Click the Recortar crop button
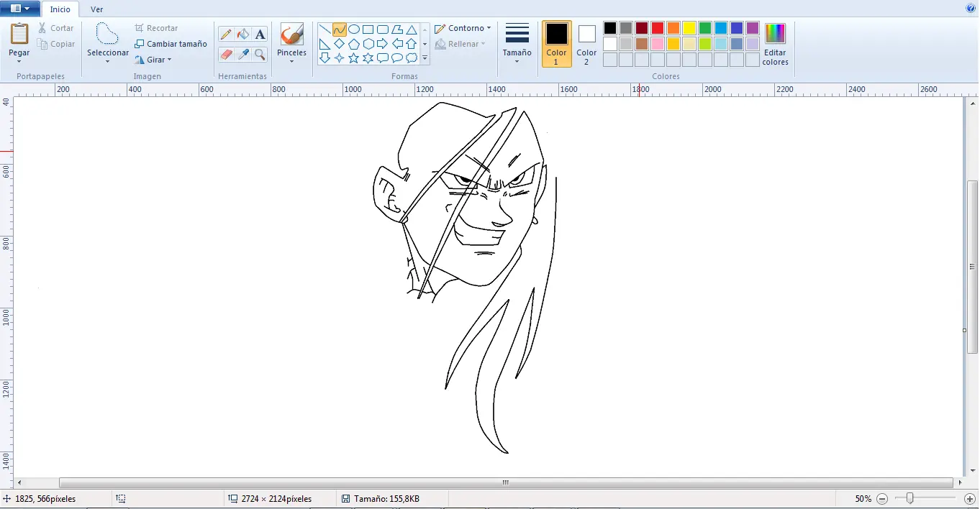 coord(156,28)
